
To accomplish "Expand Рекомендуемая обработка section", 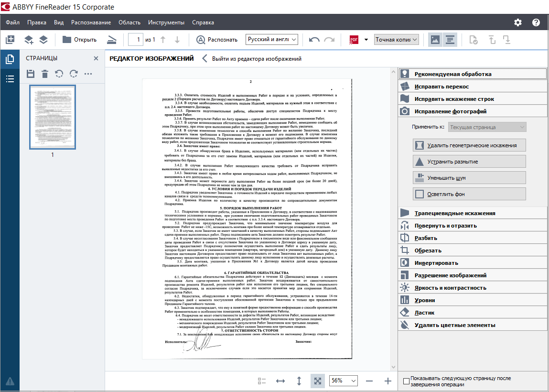I will (x=473, y=74).
